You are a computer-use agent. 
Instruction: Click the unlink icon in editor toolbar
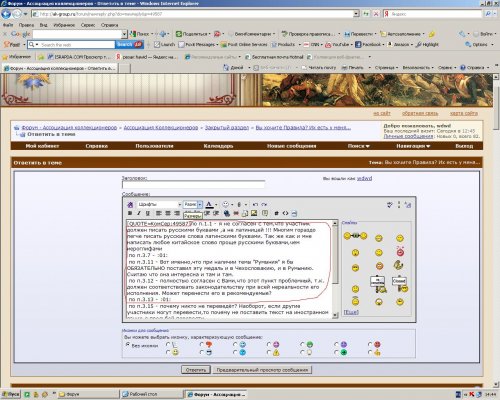click(236, 213)
